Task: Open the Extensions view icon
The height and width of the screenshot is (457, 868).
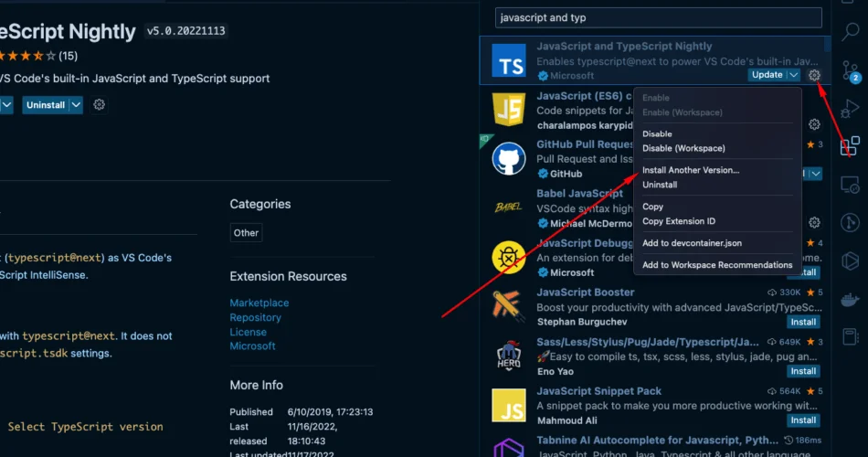Action: tap(850, 146)
